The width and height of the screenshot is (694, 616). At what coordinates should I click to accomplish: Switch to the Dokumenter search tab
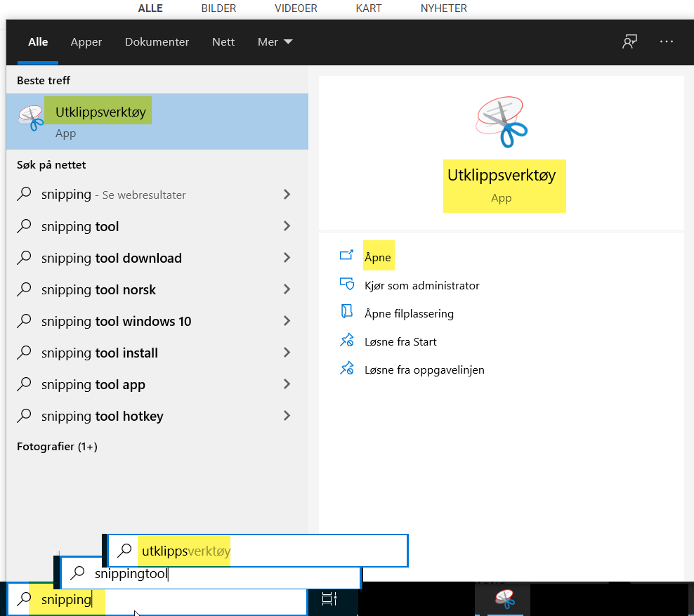[x=157, y=41]
